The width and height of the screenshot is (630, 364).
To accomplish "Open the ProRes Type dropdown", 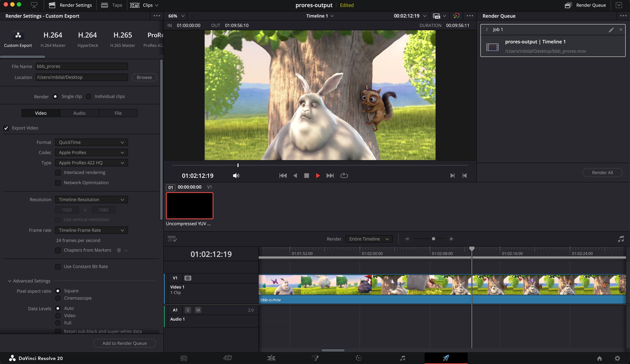I will (92, 163).
